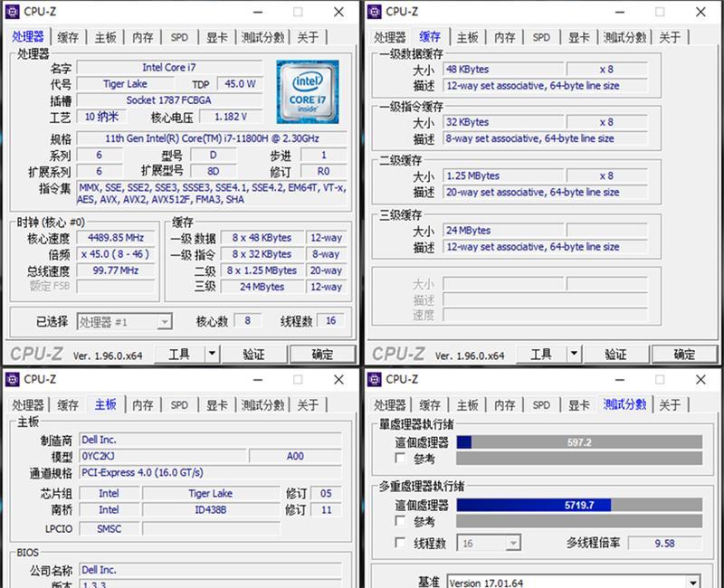The height and width of the screenshot is (588, 724).
Task: Click the 核心数 8 value
Action: [248, 321]
